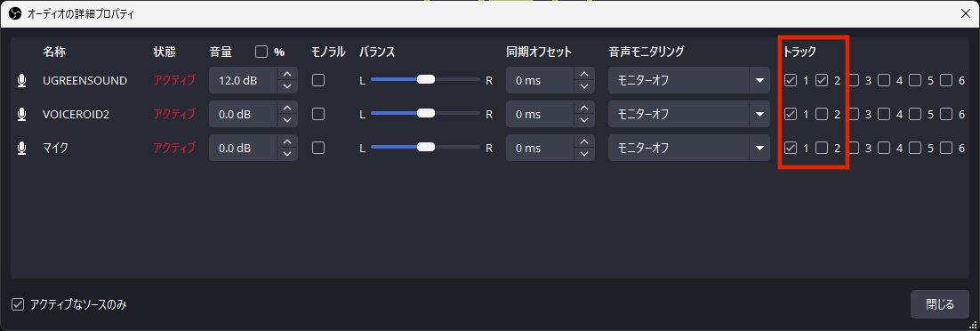Uncheck track 2 for UGREENSOUND

[x=822, y=80]
